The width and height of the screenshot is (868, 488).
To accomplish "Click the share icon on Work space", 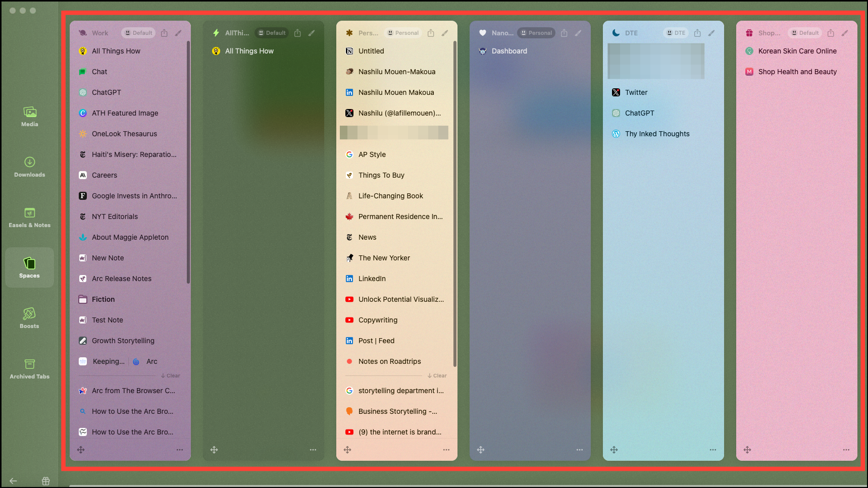I will (164, 33).
